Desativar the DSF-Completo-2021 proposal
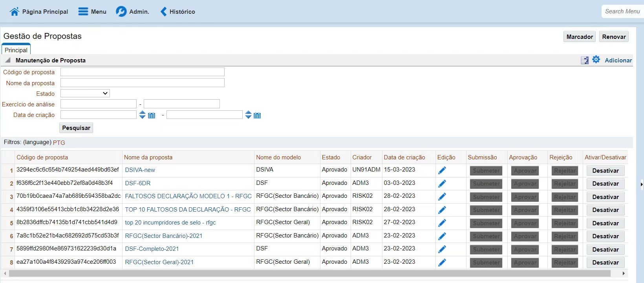This screenshot has height=283, width=644. point(605,250)
